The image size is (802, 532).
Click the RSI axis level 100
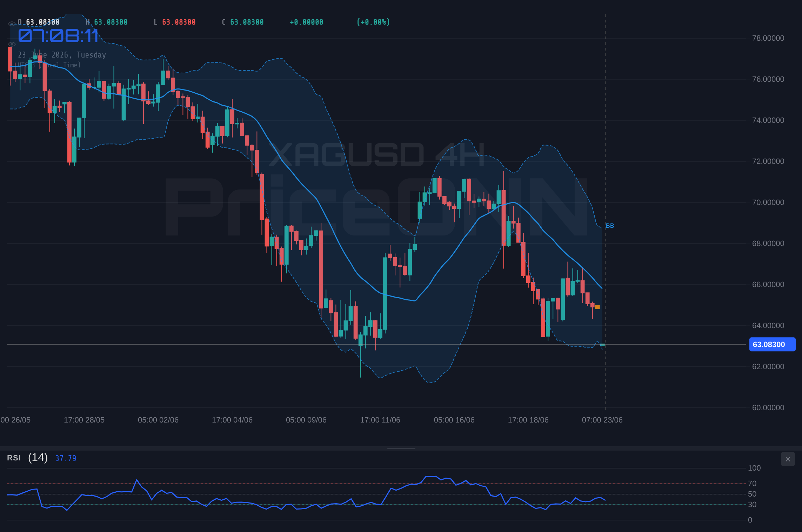coord(754,468)
